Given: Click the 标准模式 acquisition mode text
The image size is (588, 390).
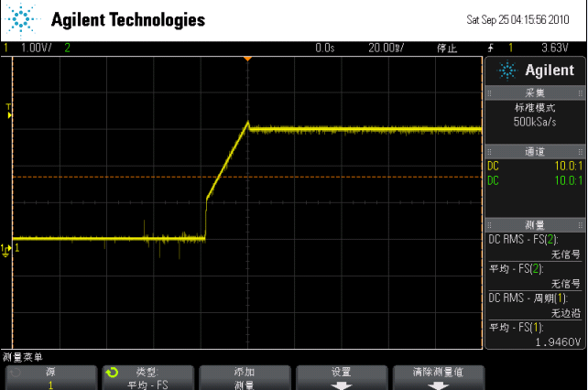Looking at the screenshot, I should pos(535,108).
